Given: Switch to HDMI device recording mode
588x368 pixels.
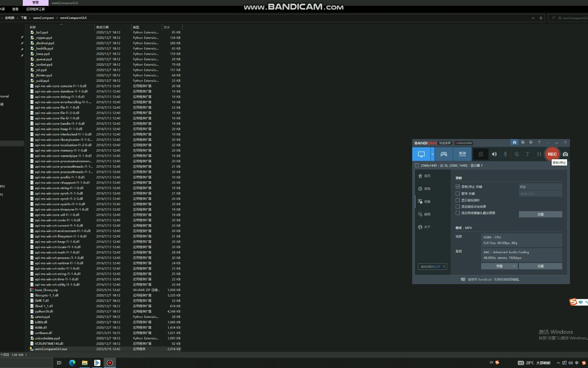Looking at the screenshot, I should click(x=462, y=154).
